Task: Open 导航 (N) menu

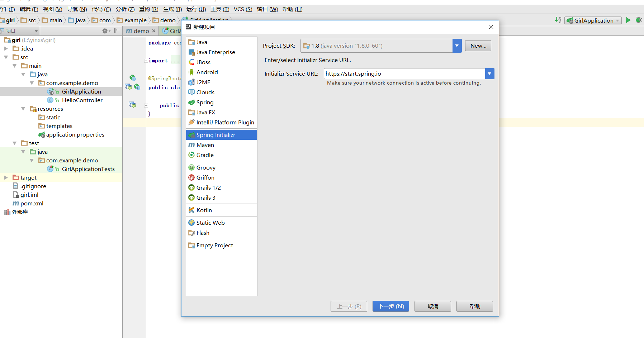Action: (77, 9)
